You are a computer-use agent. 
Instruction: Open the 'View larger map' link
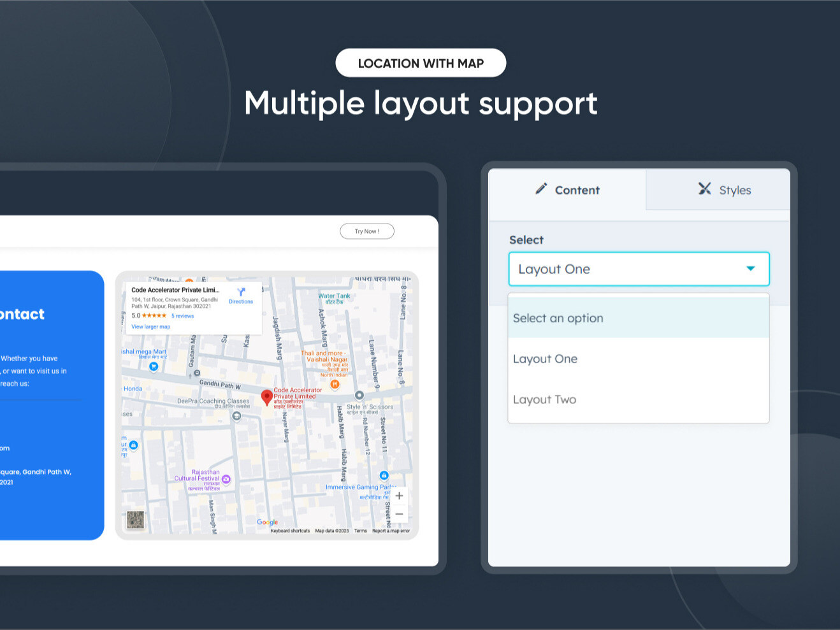coord(150,327)
